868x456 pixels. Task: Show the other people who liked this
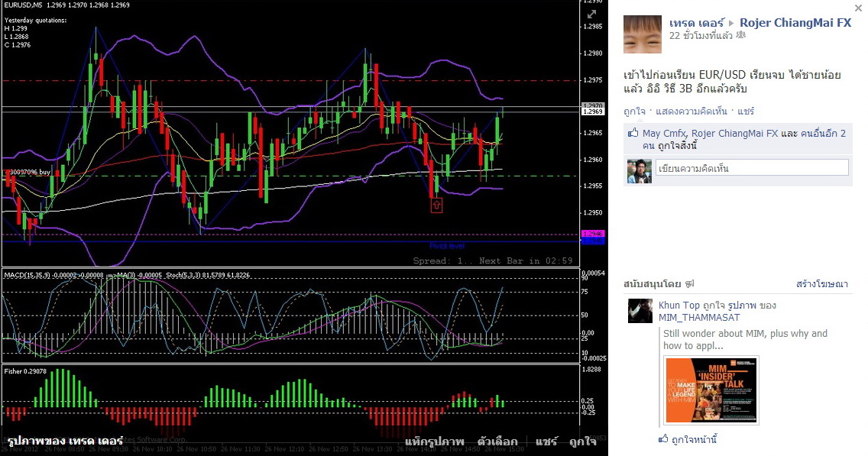click(823, 134)
